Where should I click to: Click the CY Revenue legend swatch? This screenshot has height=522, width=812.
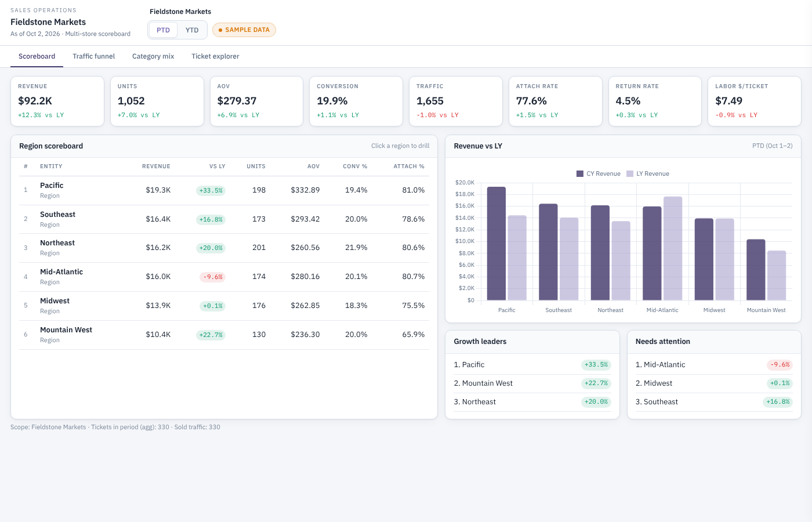pyautogui.click(x=580, y=173)
